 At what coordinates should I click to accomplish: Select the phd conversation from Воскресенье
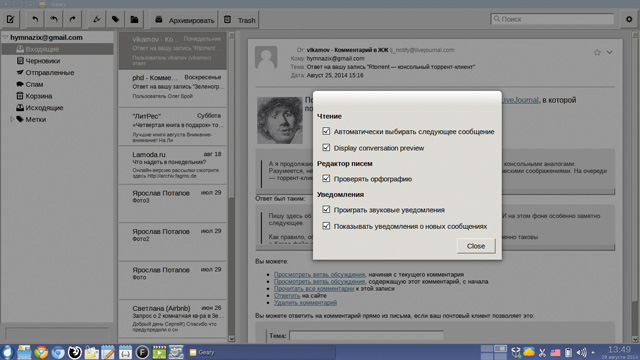[x=173, y=89]
